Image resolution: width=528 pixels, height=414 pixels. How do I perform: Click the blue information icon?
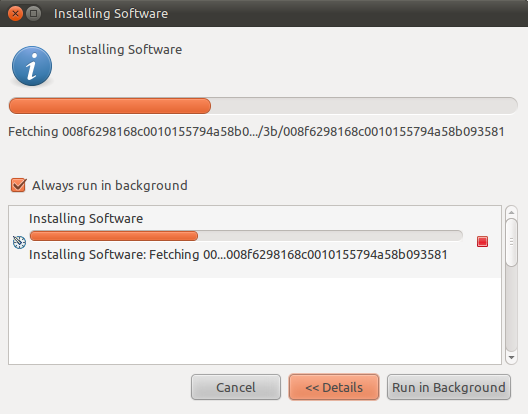[x=32, y=66]
